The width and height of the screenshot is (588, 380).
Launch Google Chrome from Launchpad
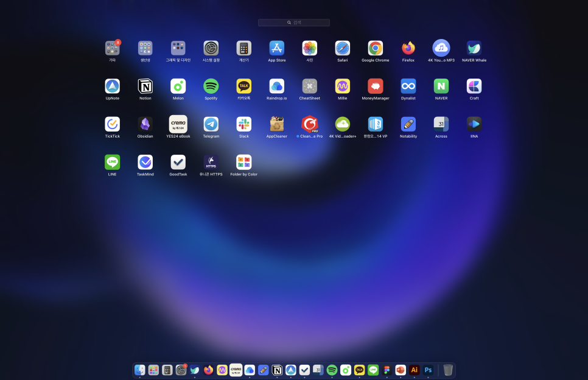tap(376, 48)
